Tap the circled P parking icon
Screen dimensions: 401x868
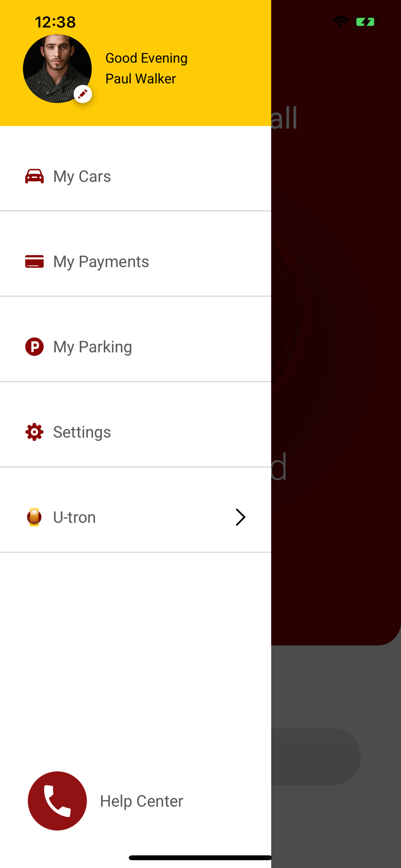click(x=34, y=347)
